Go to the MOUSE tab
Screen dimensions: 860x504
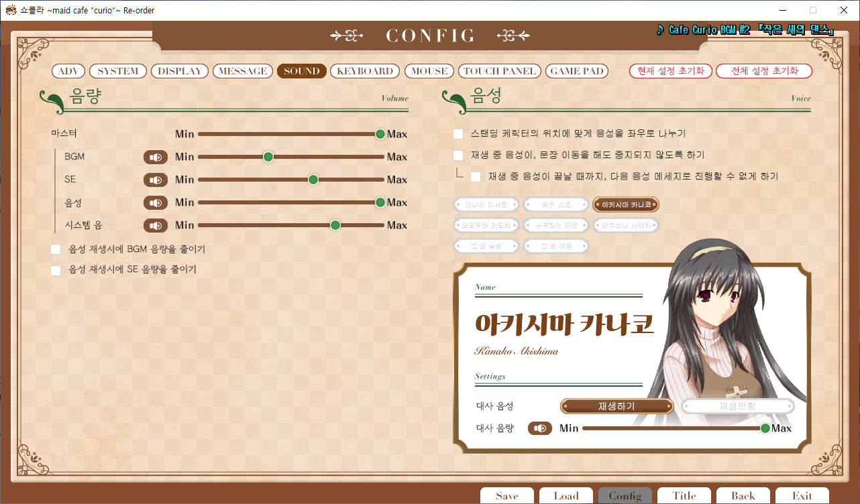[x=429, y=71]
